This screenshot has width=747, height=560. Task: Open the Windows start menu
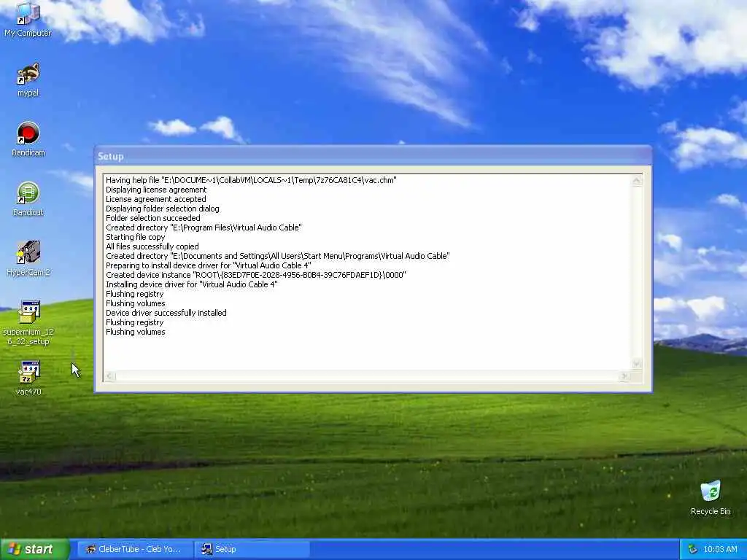[x=35, y=549]
